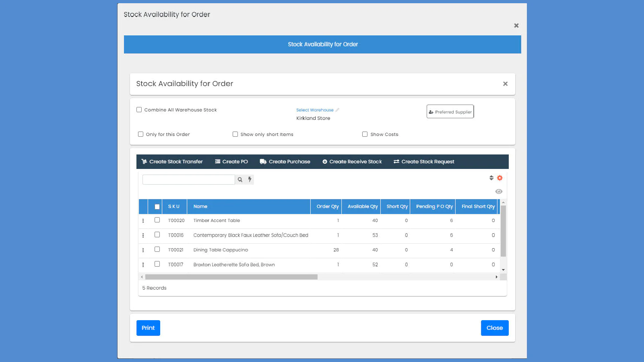
Task: Open row menu dots for Contemporary Black Sofa
Action: click(x=143, y=235)
